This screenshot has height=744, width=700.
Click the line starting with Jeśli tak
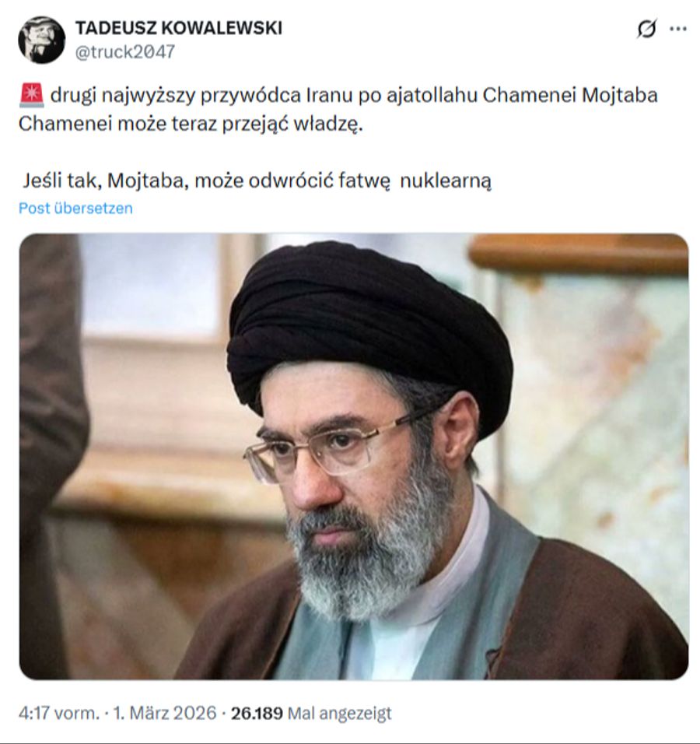click(x=257, y=181)
